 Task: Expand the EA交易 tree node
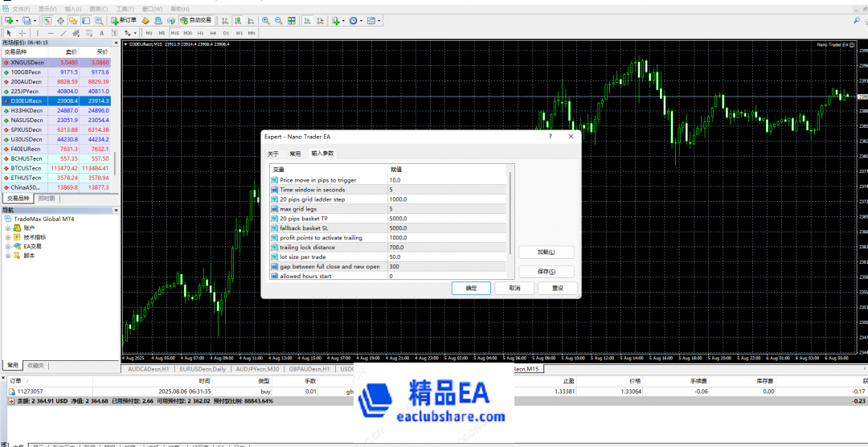[7, 247]
